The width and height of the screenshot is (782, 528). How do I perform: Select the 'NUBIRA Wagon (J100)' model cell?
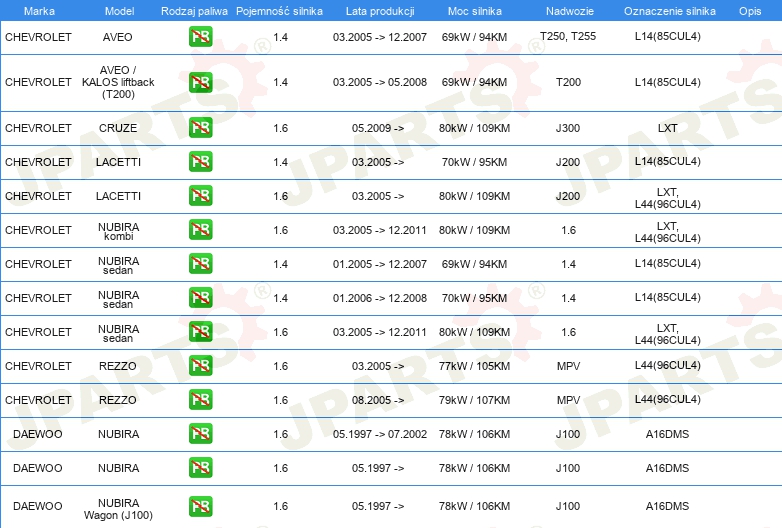[x=118, y=509]
